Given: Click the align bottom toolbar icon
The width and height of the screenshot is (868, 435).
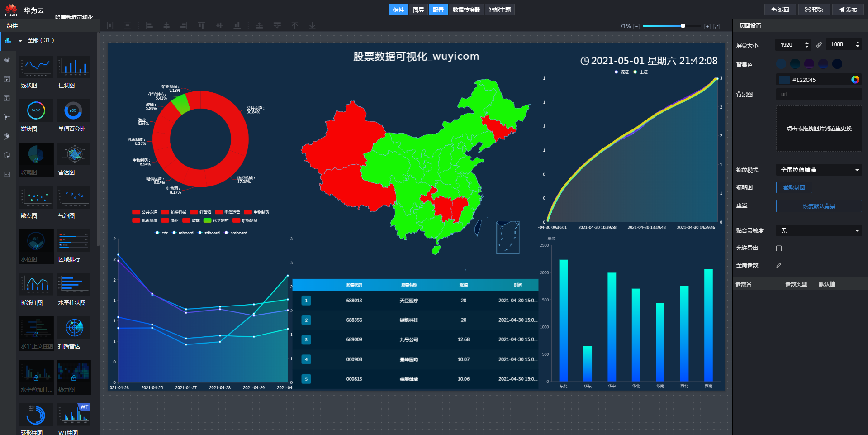Looking at the screenshot, I should click(237, 26).
